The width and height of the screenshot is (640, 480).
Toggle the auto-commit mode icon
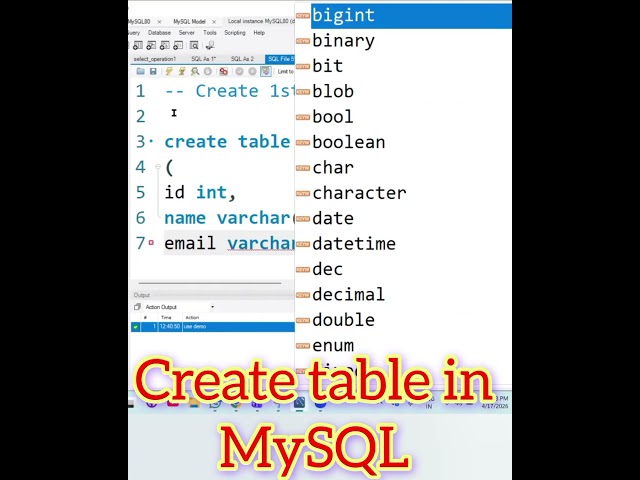[266, 71]
